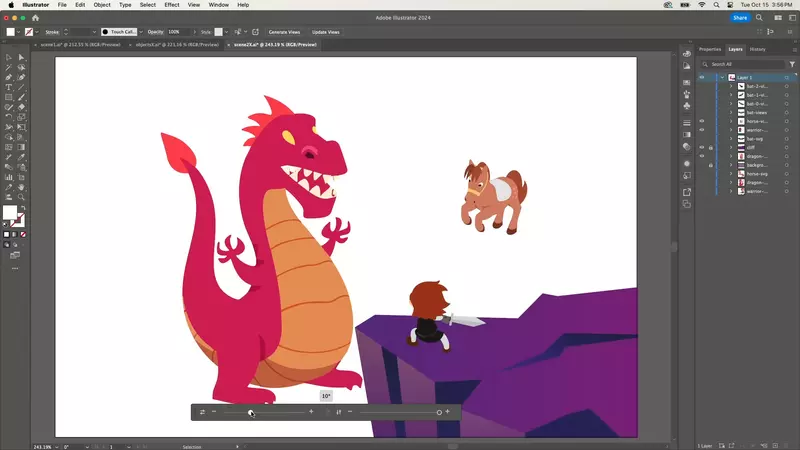Select the Selection tool arrow

point(9,57)
